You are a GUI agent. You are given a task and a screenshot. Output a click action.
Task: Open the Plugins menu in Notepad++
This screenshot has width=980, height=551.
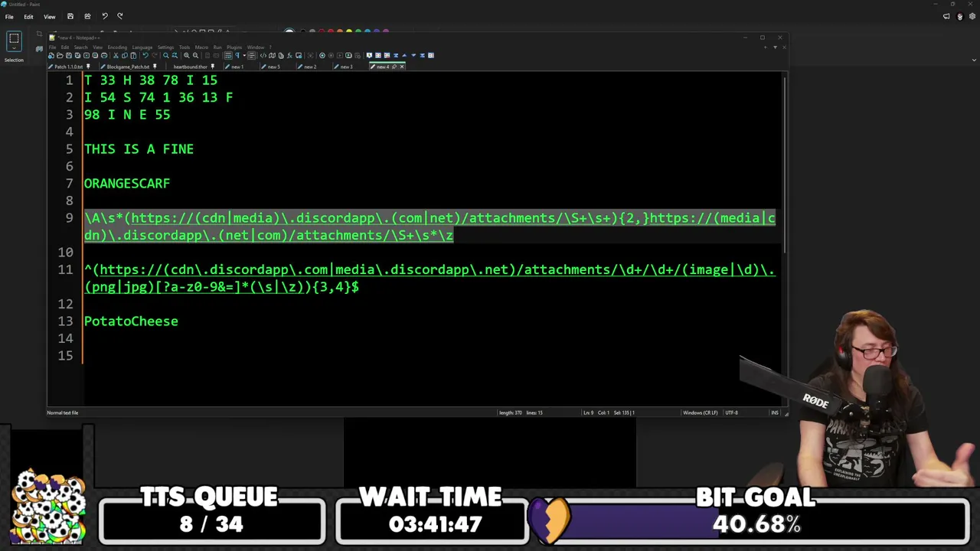pos(234,47)
